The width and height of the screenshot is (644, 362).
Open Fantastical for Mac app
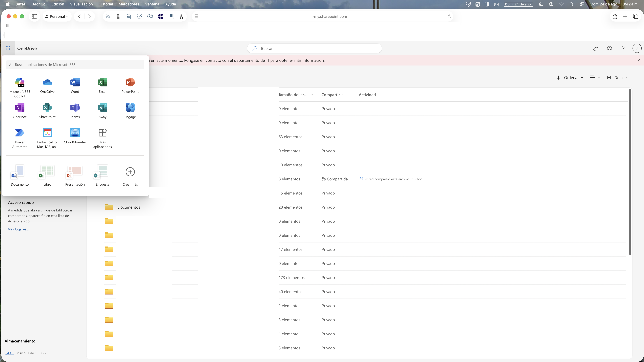coord(47,138)
